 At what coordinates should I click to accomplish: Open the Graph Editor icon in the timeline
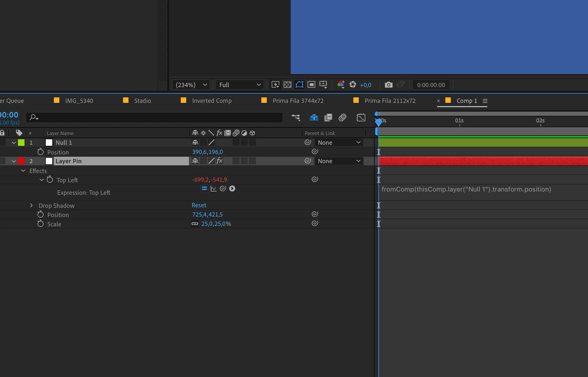point(361,118)
